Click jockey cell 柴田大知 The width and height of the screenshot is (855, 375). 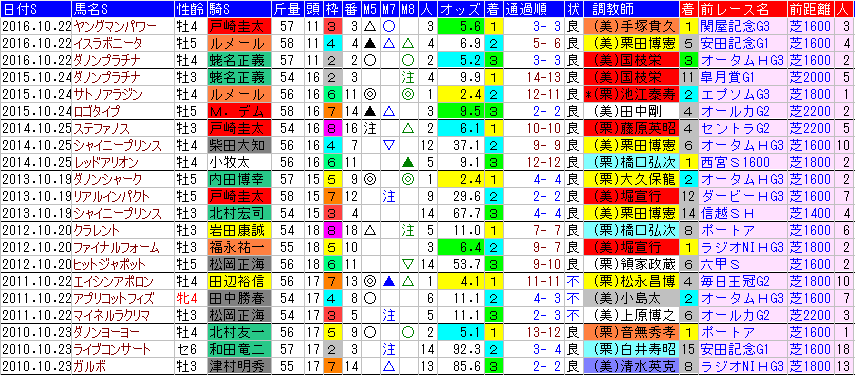[x=238, y=146]
